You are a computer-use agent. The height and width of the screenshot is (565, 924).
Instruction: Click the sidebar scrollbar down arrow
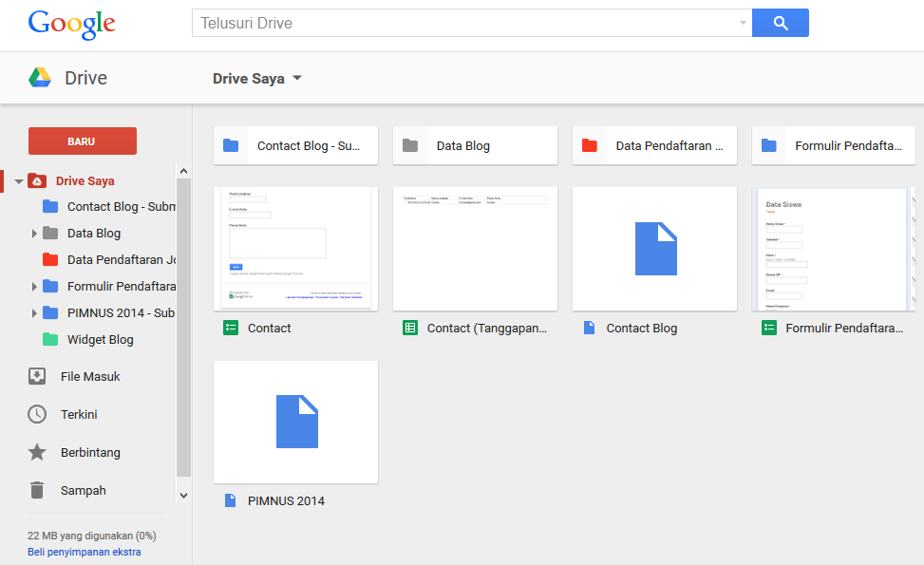(x=183, y=495)
